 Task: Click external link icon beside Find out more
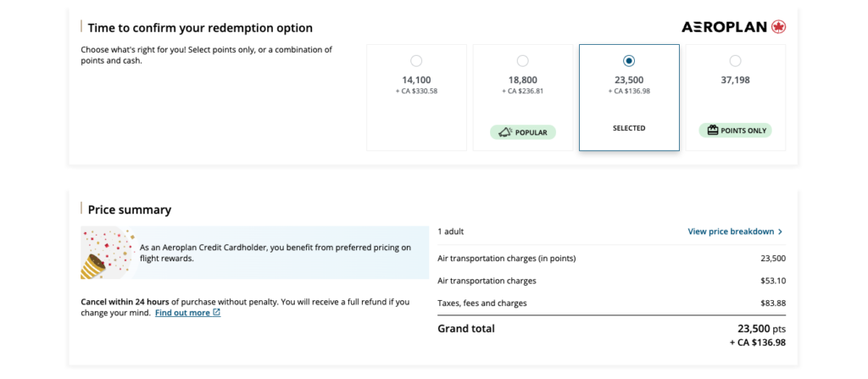click(x=217, y=313)
